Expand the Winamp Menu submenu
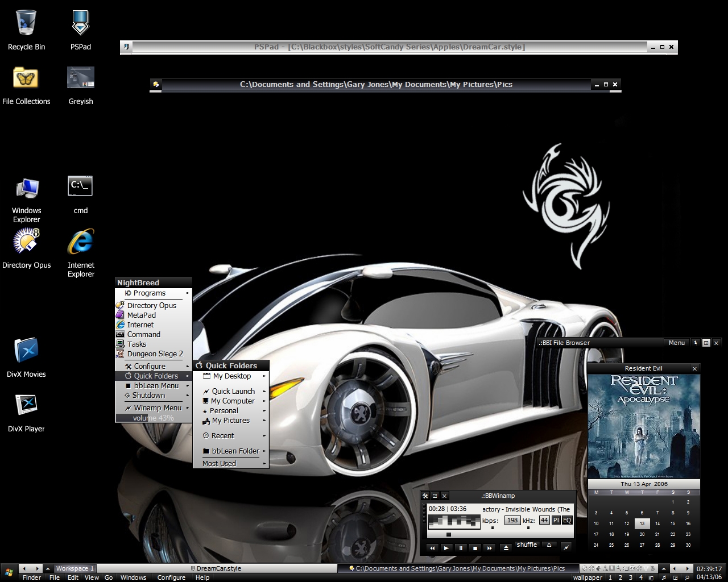 [x=154, y=408]
